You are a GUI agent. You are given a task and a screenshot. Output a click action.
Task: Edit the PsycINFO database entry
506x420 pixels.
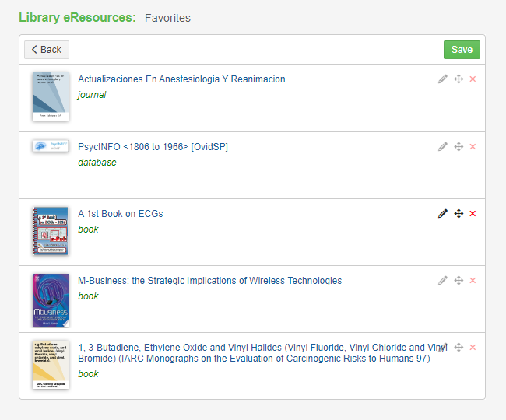[442, 147]
